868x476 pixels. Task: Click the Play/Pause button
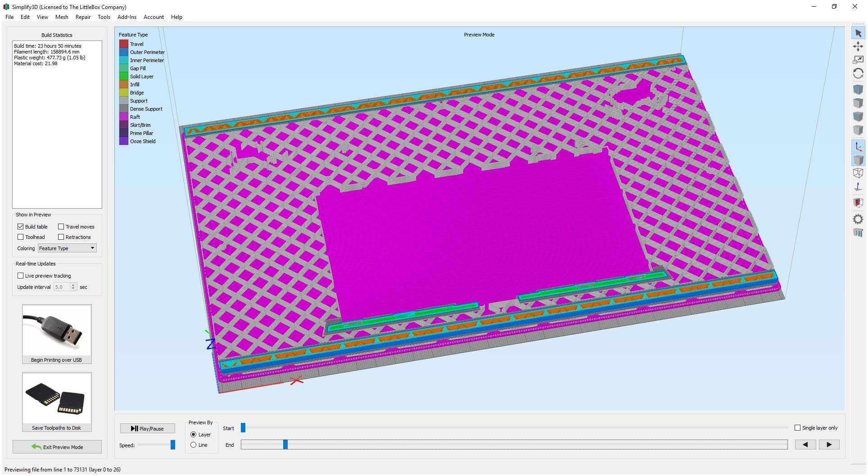(147, 429)
